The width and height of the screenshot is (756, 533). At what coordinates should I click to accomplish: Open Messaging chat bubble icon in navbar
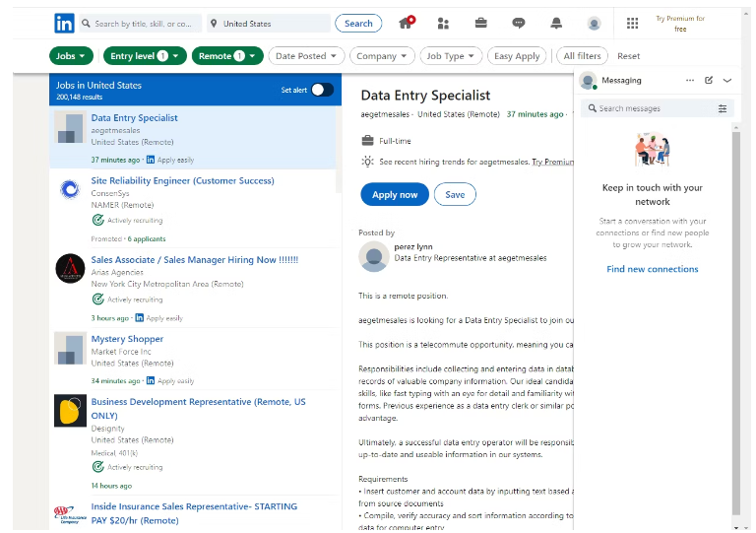click(x=519, y=23)
